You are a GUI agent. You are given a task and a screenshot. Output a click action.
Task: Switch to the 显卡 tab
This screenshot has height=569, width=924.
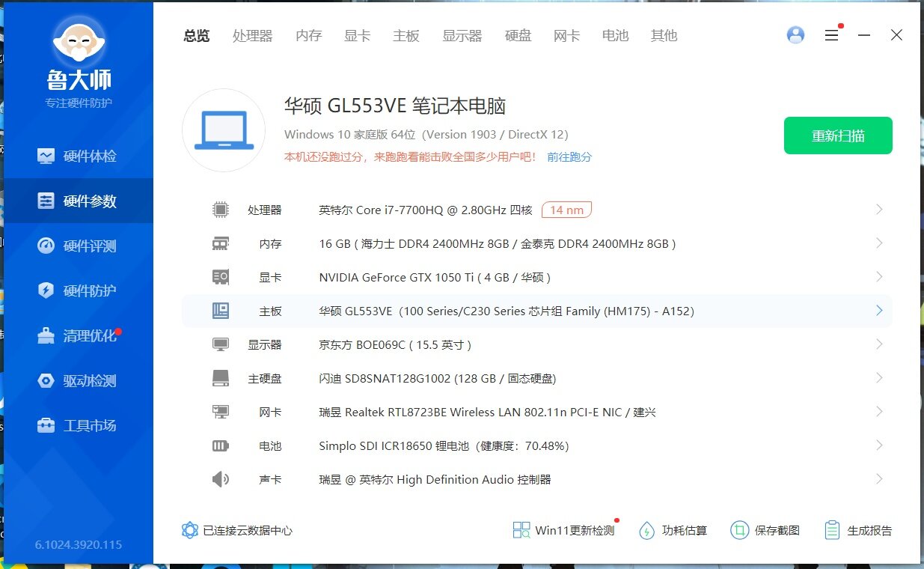click(x=357, y=35)
